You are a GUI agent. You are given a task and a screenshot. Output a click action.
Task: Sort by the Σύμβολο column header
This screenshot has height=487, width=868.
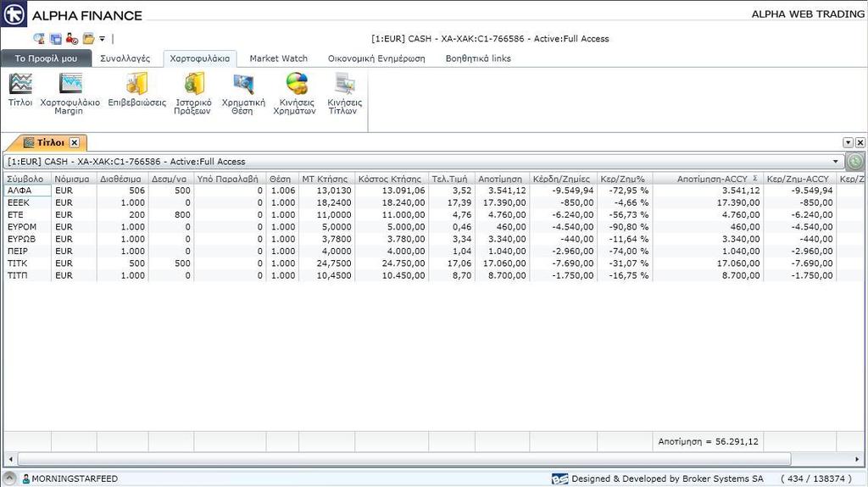(28, 179)
